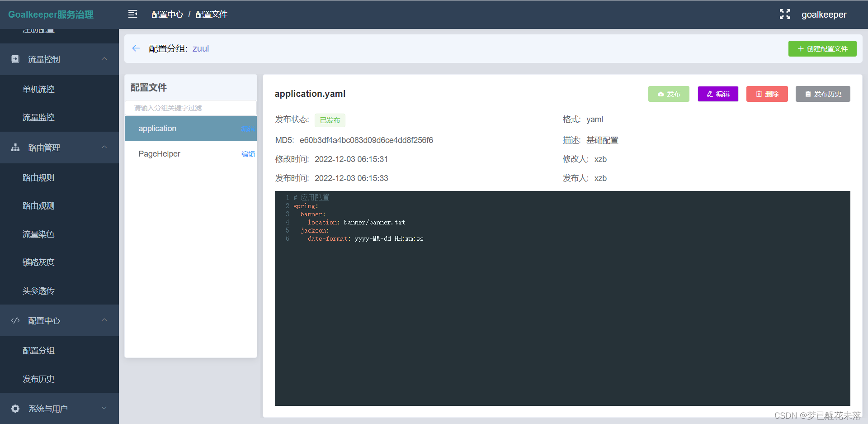Click the 配置中心 breadcrumb

pos(167,14)
